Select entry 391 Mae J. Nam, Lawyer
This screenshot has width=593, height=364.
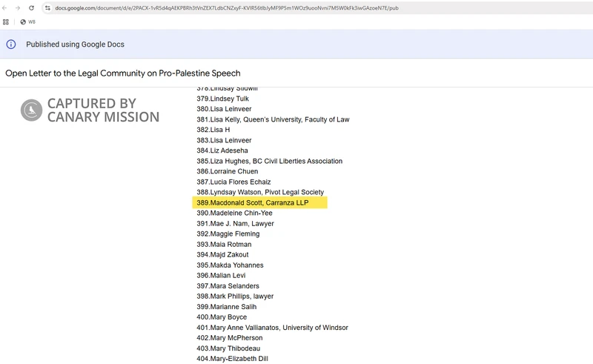[x=235, y=224]
